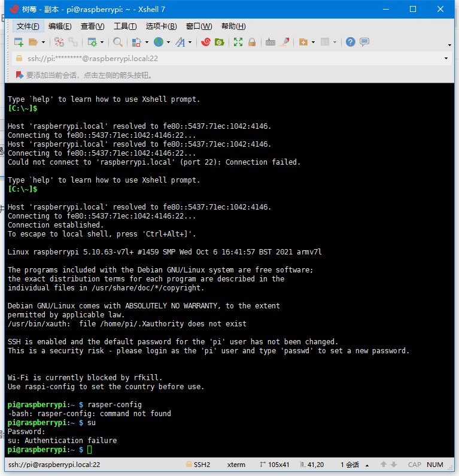Expand the font dropdown arrow

click(x=190, y=42)
